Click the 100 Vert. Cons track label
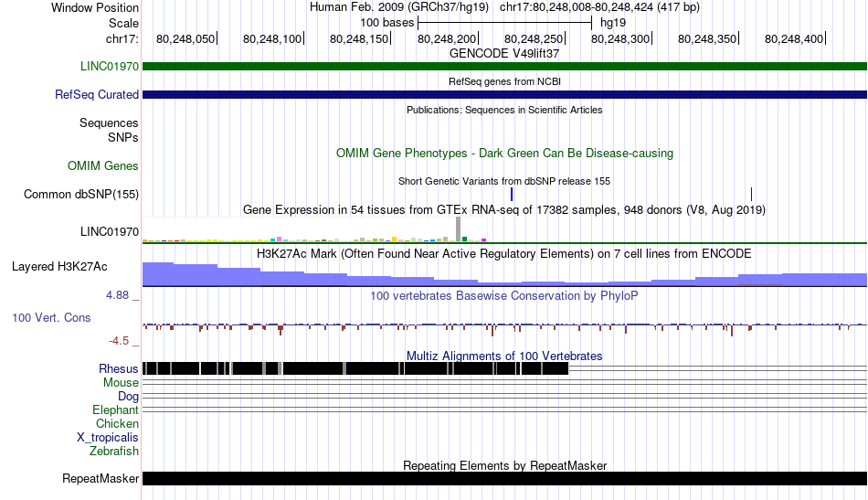868x500 pixels. (x=51, y=318)
